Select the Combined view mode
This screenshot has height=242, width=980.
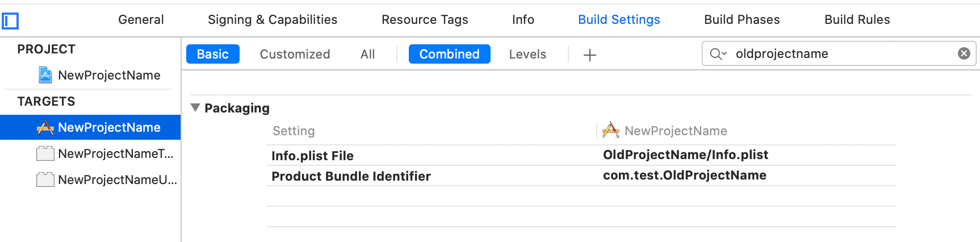450,54
